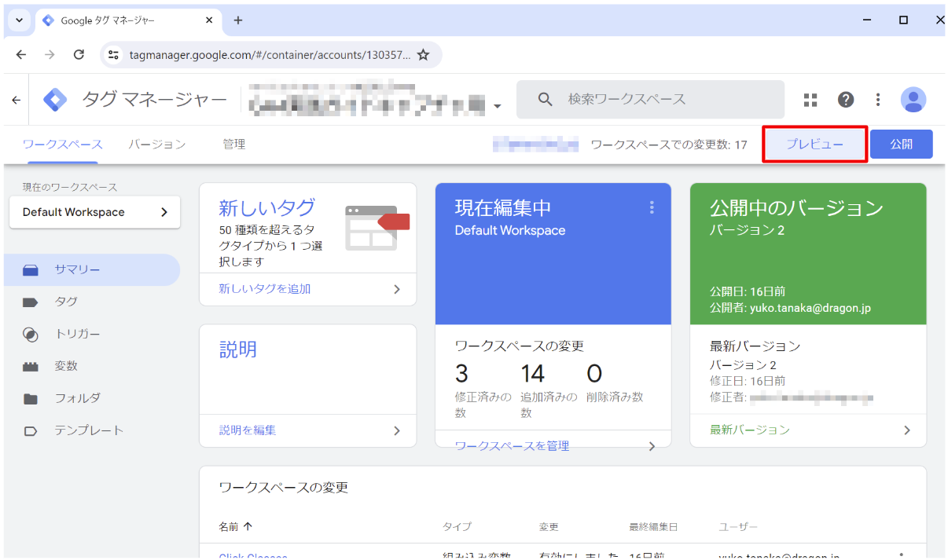Open the Google apps grid icon

[810, 100]
